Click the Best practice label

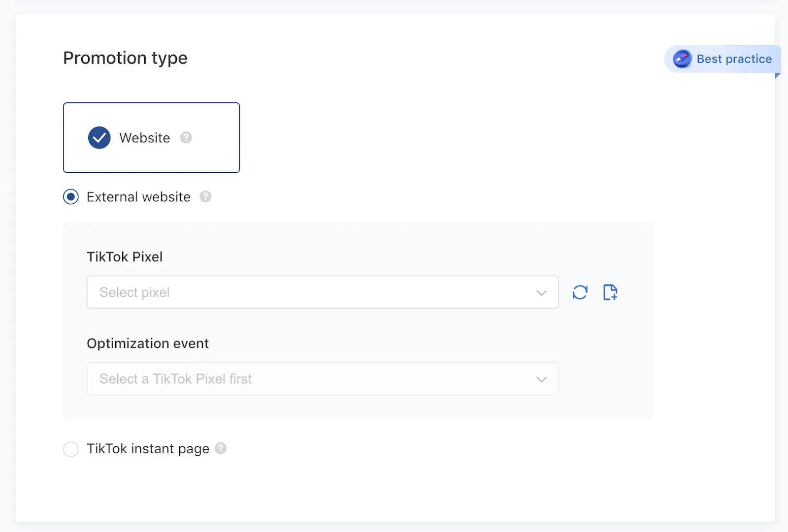tap(734, 59)
